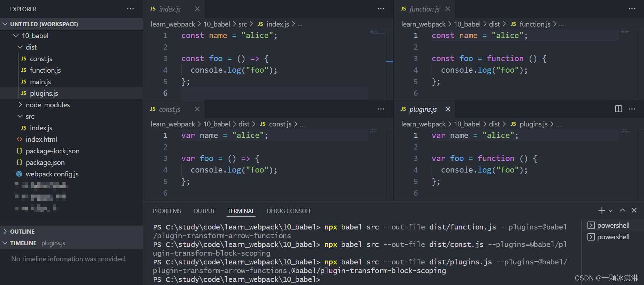Click ellipsis breadcrumb in function.js editor
The width and height of the screenshot is (644, 285).
point(561,24)
